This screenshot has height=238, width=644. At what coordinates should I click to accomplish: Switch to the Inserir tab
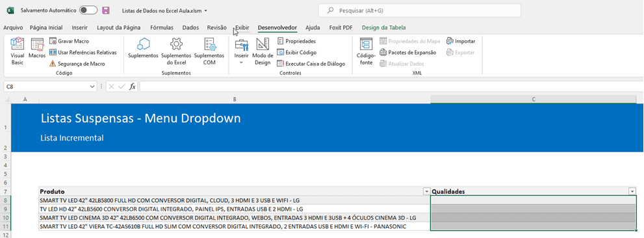coord(80,27)
